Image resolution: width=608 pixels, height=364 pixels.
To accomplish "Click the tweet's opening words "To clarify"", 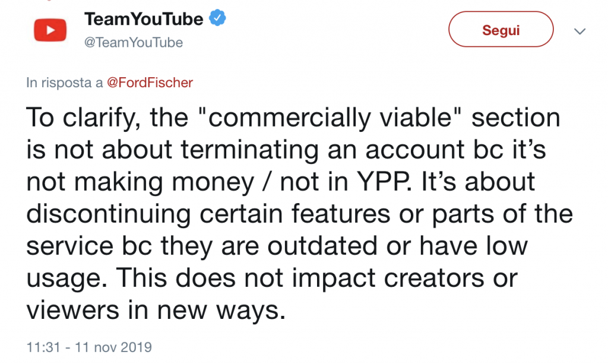I will click(81, 118).
